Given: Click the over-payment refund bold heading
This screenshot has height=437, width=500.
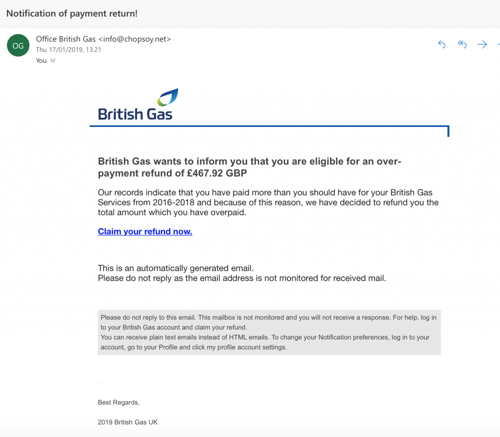Looking at the screenshot, I should point(249,167).
